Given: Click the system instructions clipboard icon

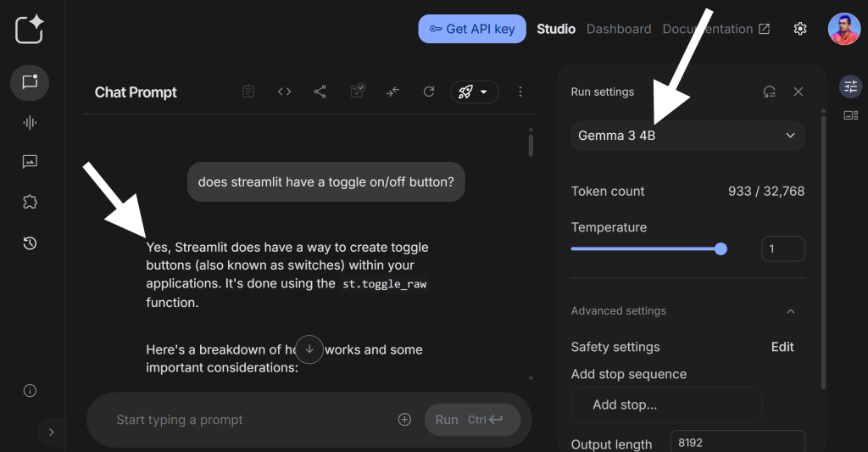Looking at the screenshot, I should [x=248, y=92].
